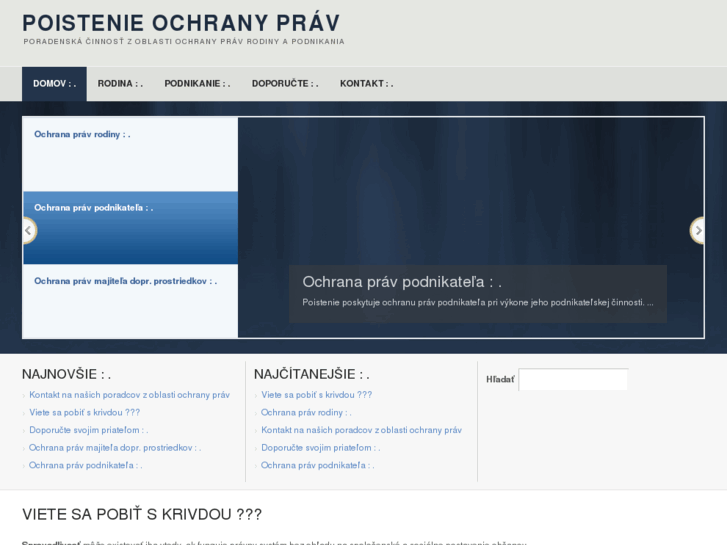Open Ochrana práv podnikateľa in Najnovšie
Viewport: 727px width, 545px height.
pyautogui.click(x=85, y=465)
